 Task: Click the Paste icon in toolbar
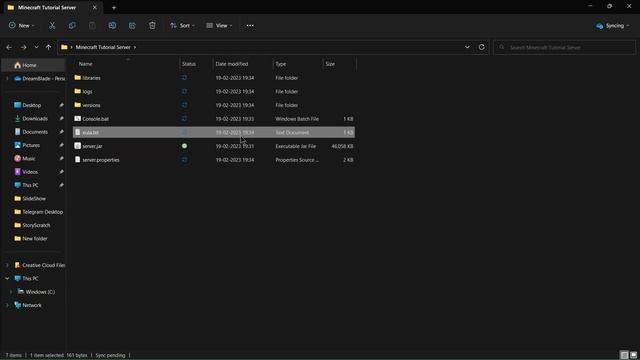pyautogui.click(x=92, y=26)
